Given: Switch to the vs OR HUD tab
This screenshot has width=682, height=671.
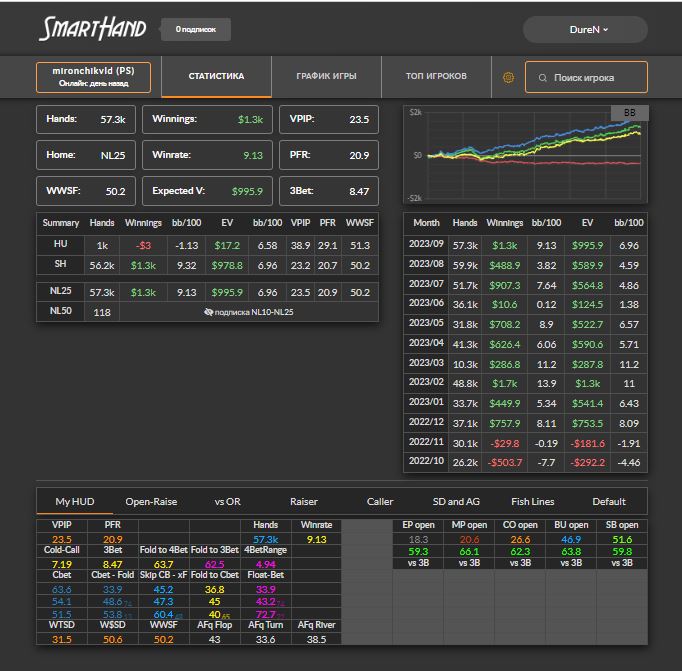Looking at the screenshot, I should (x=227, y=501).
